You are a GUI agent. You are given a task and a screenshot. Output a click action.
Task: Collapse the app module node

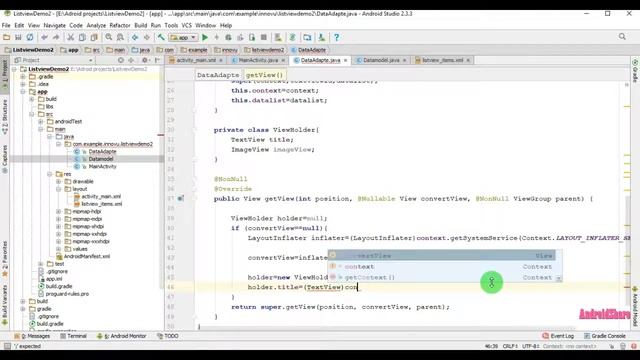tap(23, 91)
